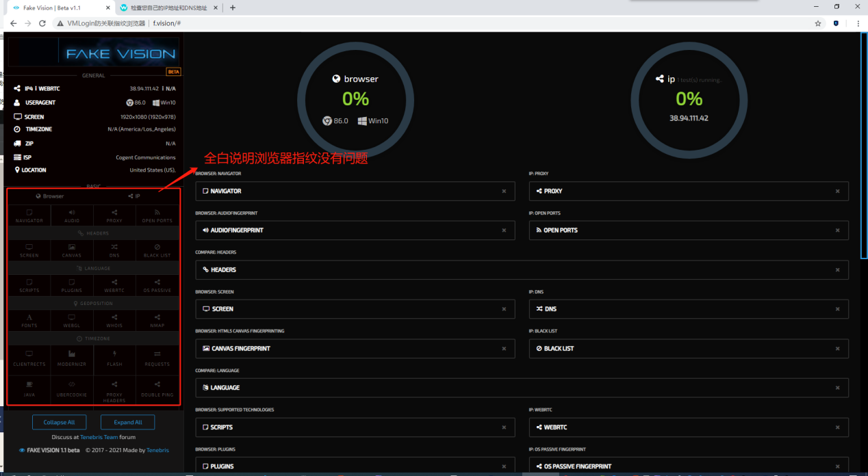
Task: Click the Expand All button
Action: pos(127,422)
